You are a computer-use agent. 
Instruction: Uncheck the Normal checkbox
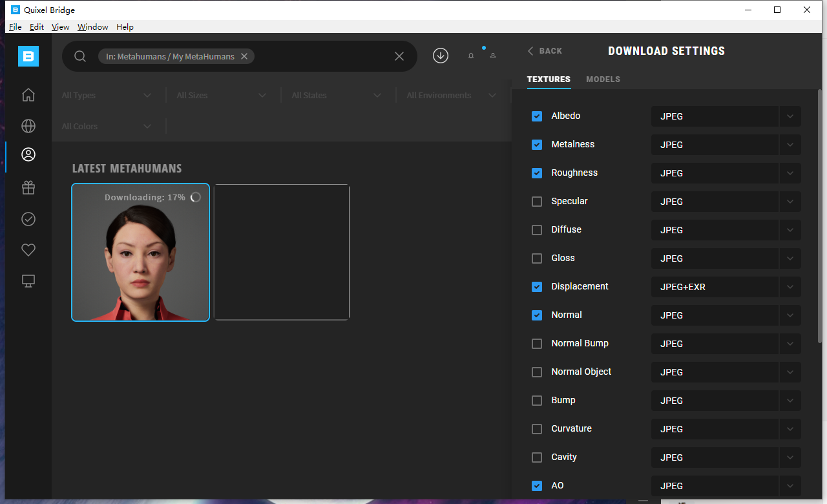(537, 315)
